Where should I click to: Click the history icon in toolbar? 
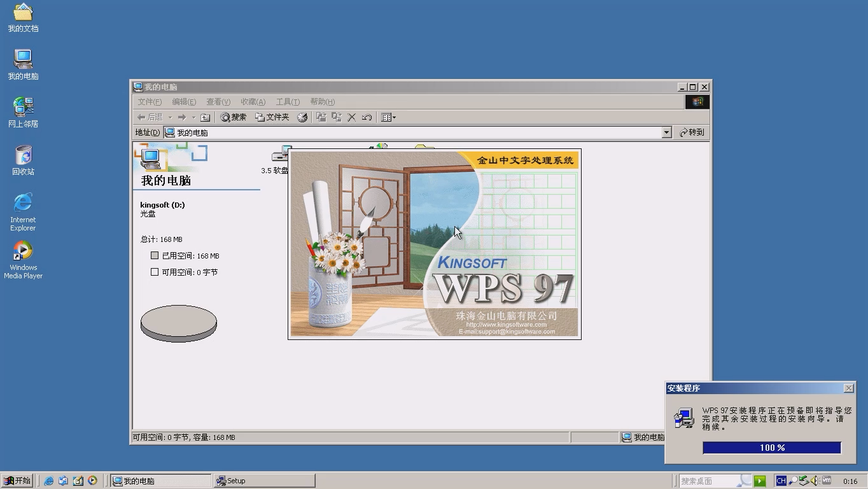(x=302, y=117)
